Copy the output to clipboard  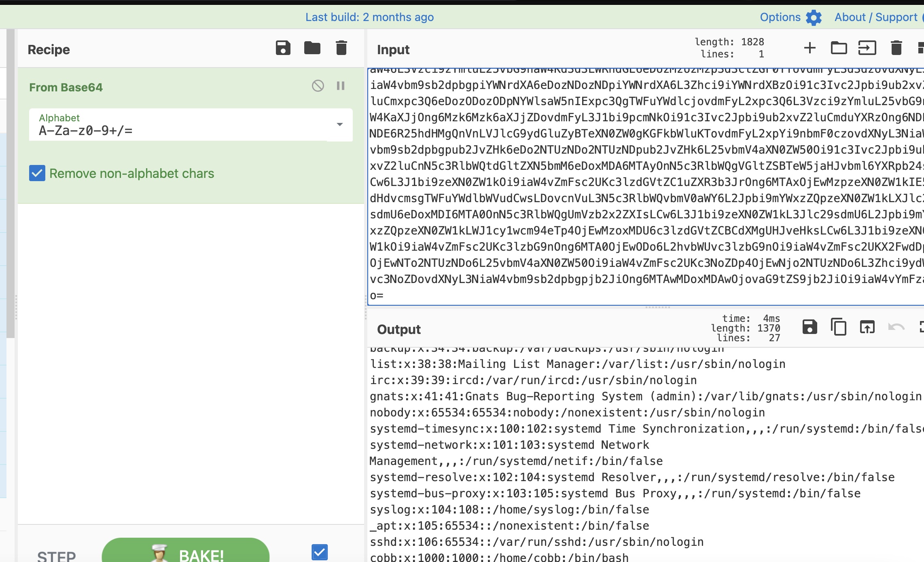pyautogui.click(x=839, y=327)
